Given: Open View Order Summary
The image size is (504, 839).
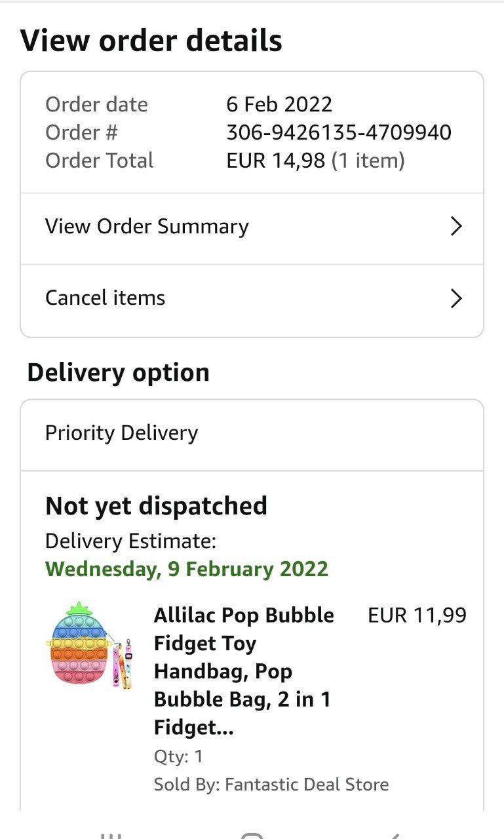Looking at the screenshot, I should click(147, 227).
